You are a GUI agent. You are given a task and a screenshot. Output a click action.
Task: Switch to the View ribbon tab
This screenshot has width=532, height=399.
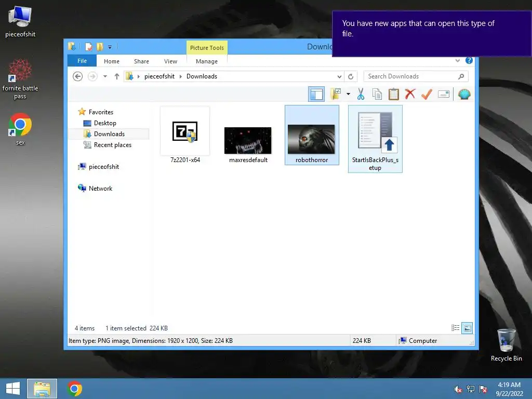170,61
